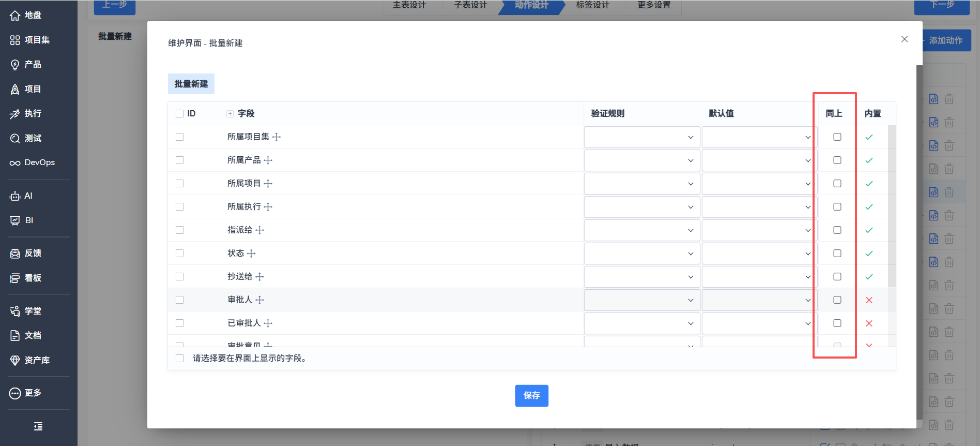Open the 项目 rocket icon in sidebar
980x446 pixels.
[x=15, y=89]
